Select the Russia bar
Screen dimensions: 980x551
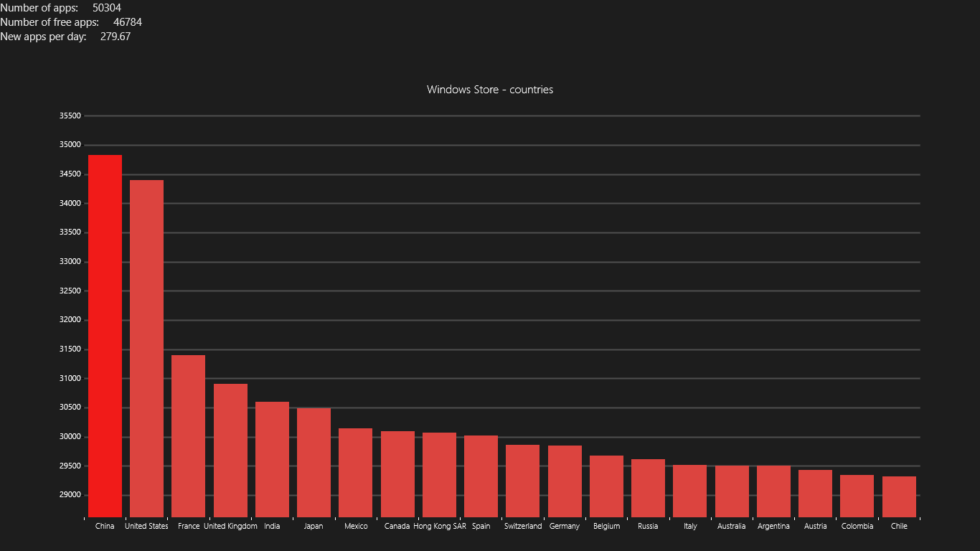[x=648, y=488]
